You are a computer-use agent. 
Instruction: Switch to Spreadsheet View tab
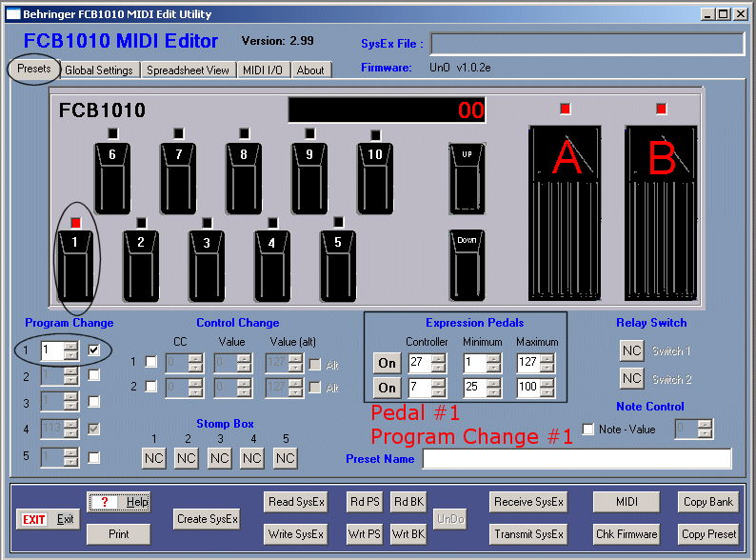(x=188, y=70)
